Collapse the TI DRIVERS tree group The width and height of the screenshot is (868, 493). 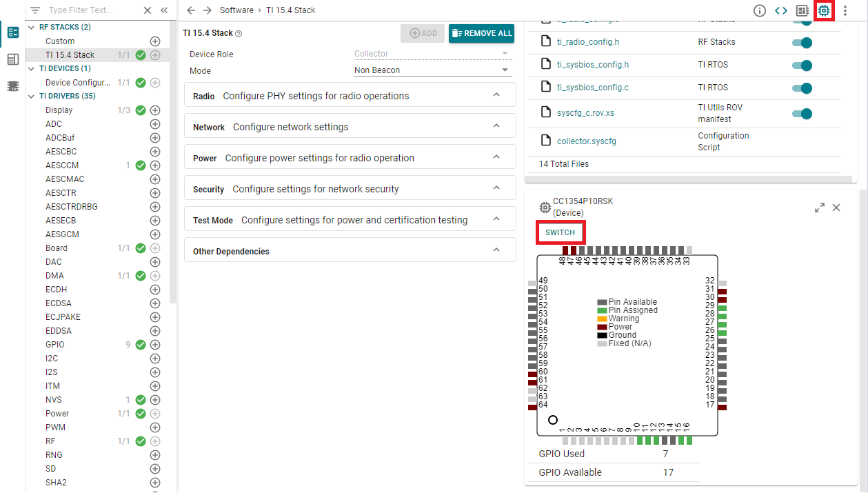point(32,97)
